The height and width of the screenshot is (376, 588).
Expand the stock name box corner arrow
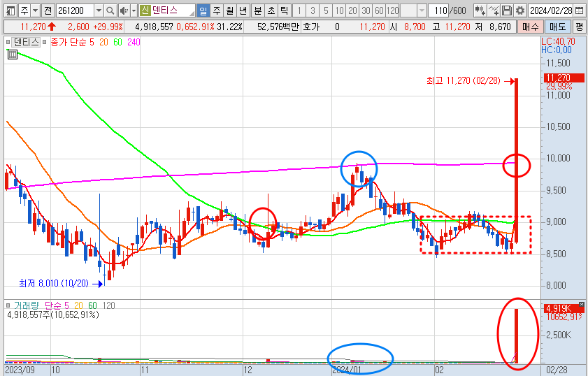[192, 13]
